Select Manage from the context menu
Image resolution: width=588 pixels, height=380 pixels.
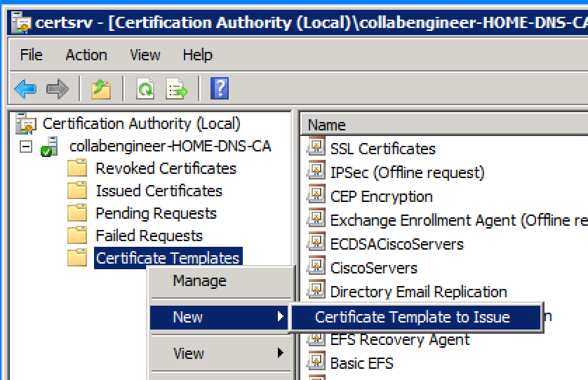199,280
